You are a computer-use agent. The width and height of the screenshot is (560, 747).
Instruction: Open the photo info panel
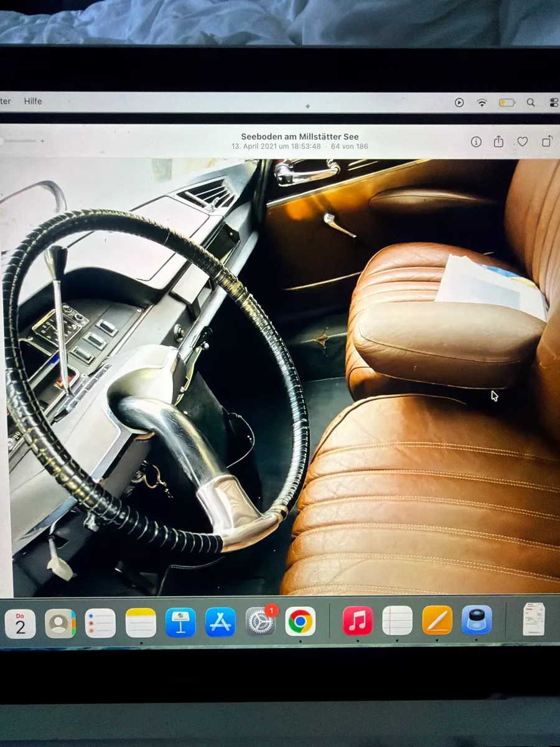476,142
